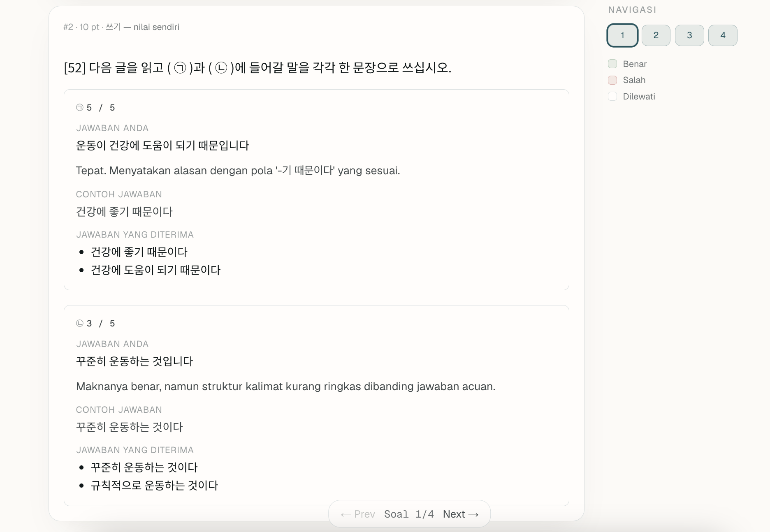
Task: Click the Prev arrow button
Action: [358, 514]
